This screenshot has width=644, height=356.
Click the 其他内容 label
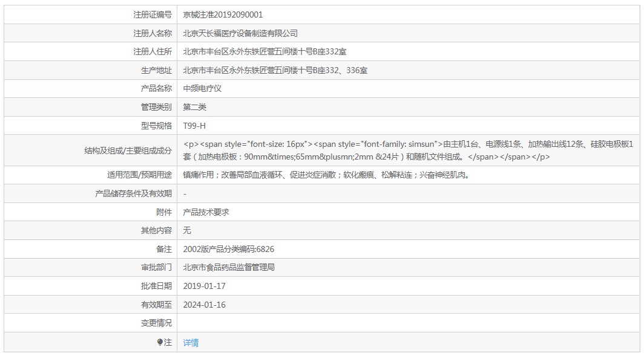[157, 230]
